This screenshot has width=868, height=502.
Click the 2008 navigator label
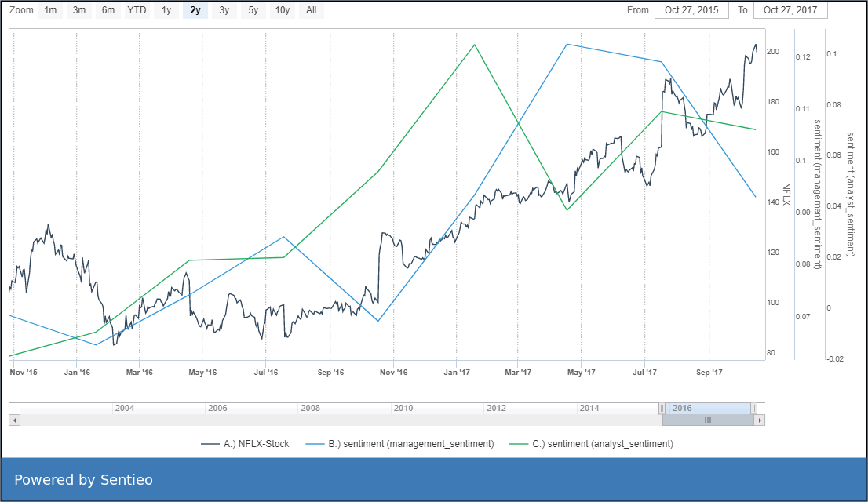click(311, 408)
